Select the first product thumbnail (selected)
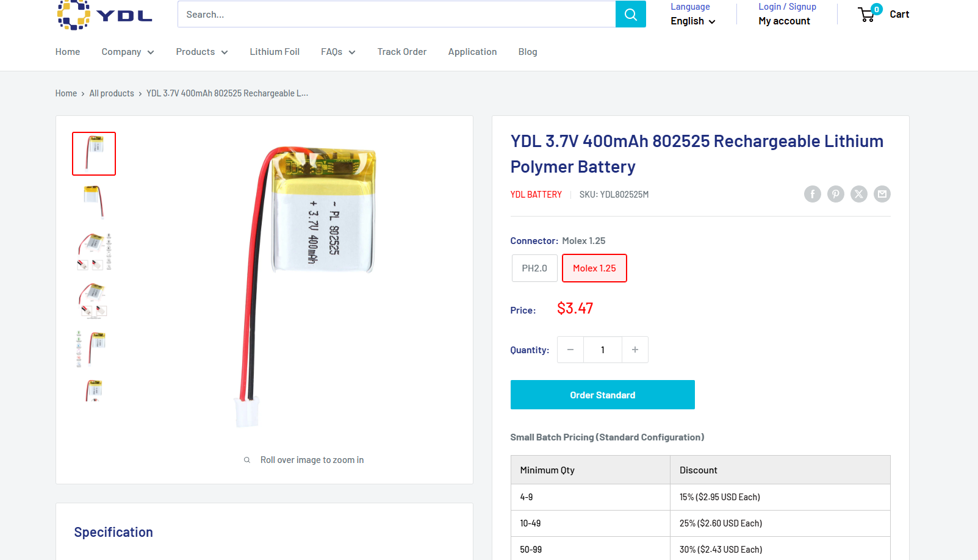978x560 pixels. click(94, 154)
